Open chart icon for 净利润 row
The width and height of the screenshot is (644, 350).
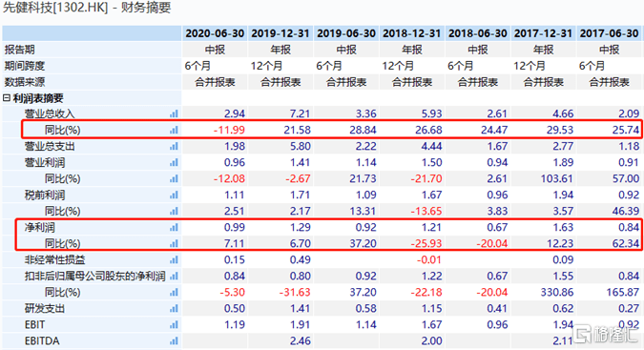point(175,227)
